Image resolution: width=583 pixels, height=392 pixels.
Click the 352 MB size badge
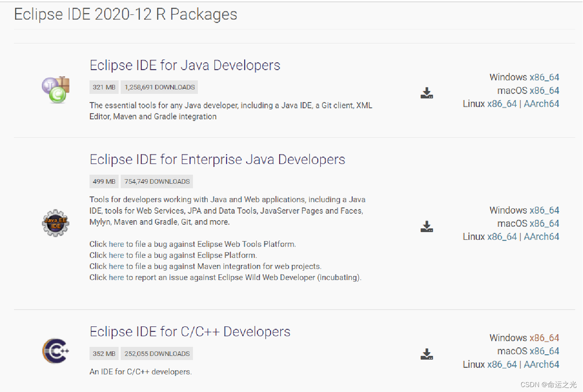click(104, 353)
